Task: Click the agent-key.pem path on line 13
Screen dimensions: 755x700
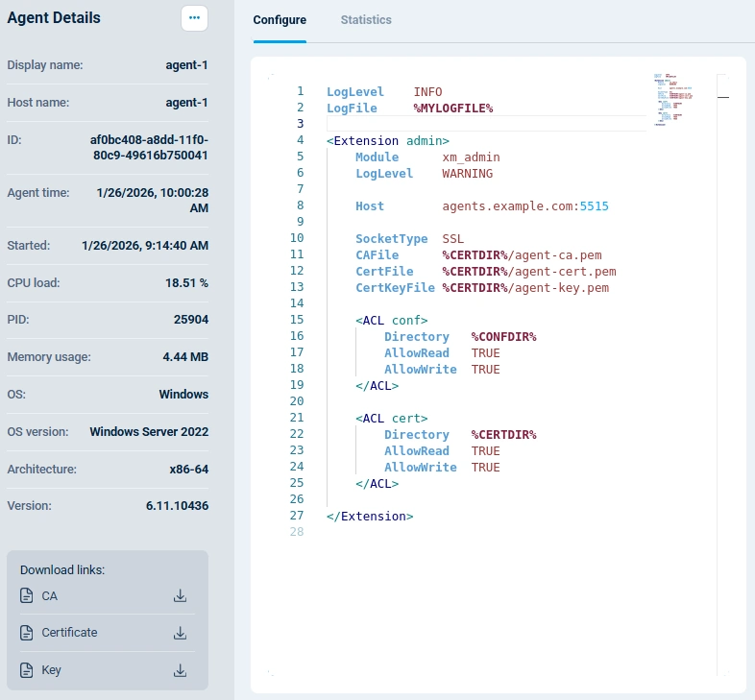Action: click(x=525, y=288)
